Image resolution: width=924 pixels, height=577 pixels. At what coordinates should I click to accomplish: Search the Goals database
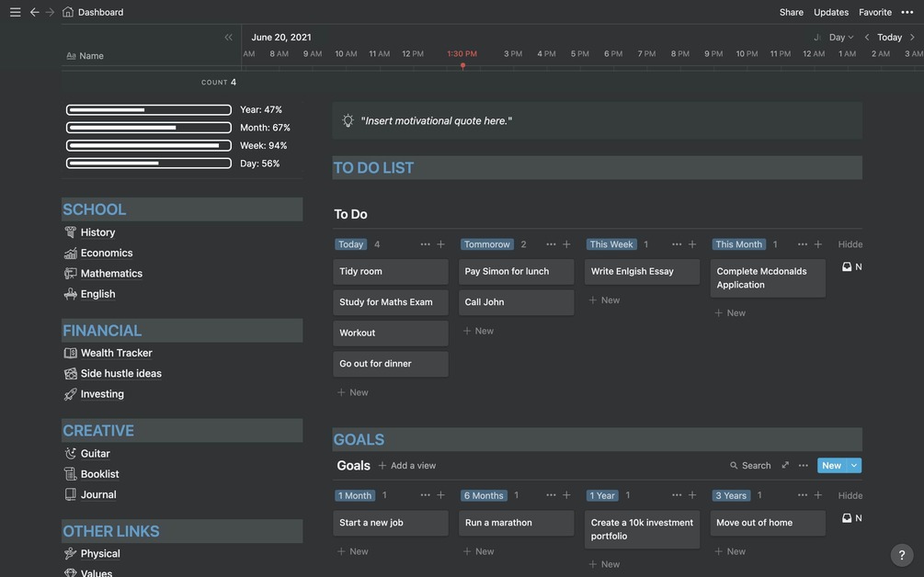click(x=750, y=466)
